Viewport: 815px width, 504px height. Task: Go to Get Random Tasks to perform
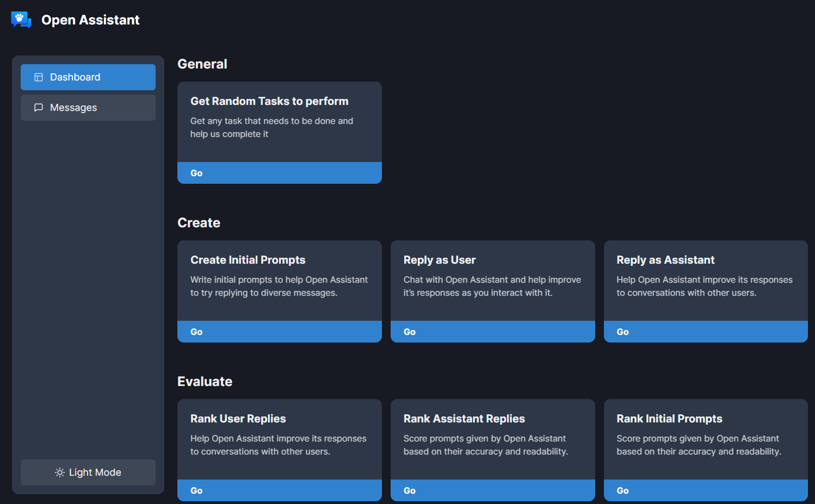[x=280, y=173]
